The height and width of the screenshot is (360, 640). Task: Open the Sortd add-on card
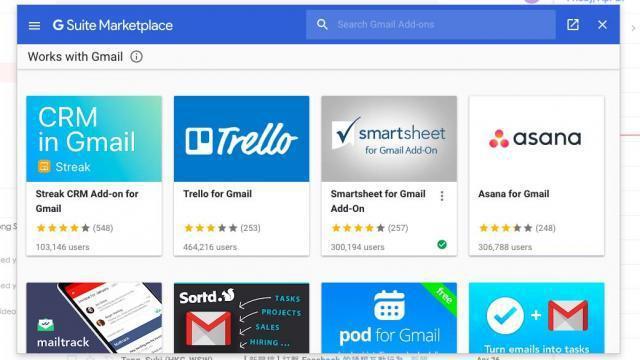pyautogui.click(x=242, y=318)
